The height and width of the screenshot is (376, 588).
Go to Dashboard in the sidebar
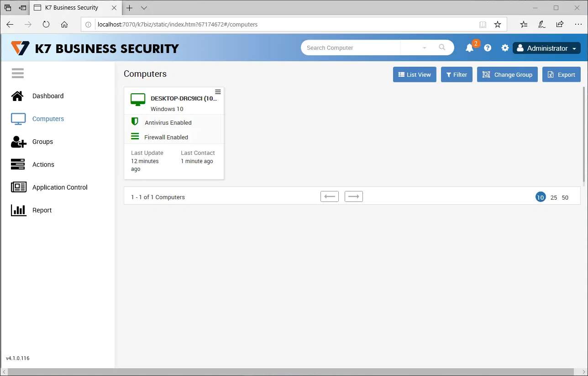click(48, 96)
